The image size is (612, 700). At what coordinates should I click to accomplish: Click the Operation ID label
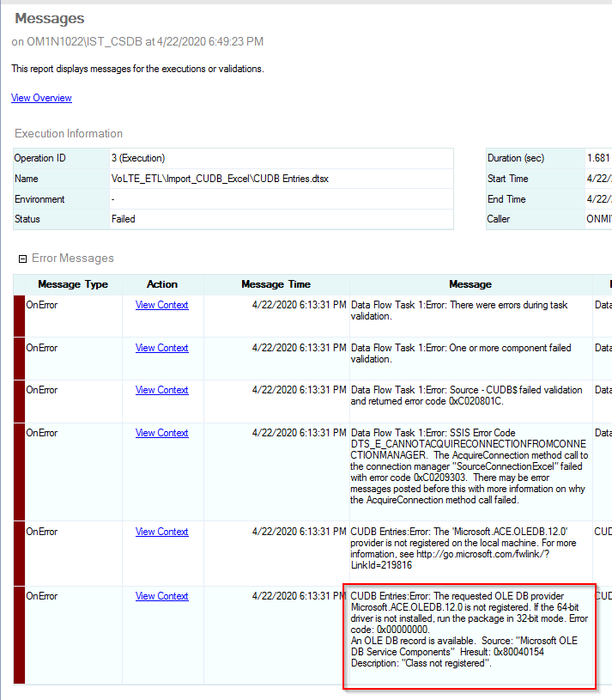[39, 158]
